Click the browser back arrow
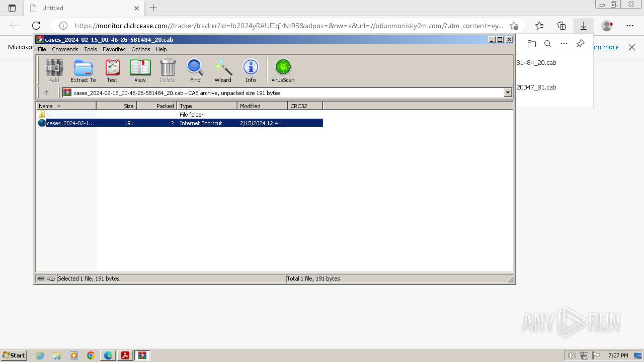644x362 pixels. tap(14, 26)
